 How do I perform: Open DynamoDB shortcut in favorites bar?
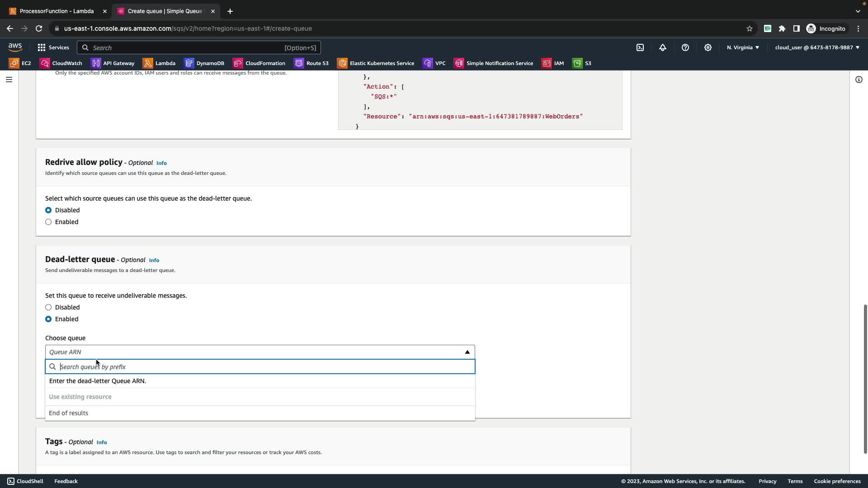[204, 63]
